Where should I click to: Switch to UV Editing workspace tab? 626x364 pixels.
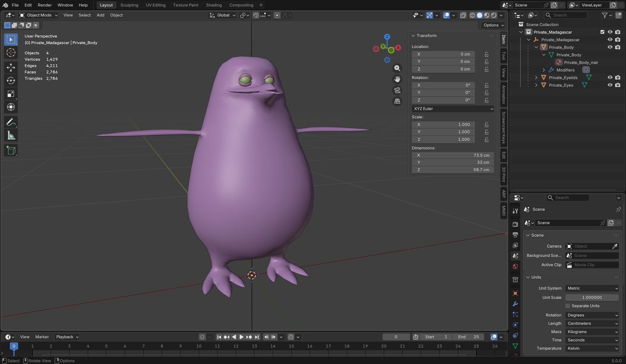(156, 5)
